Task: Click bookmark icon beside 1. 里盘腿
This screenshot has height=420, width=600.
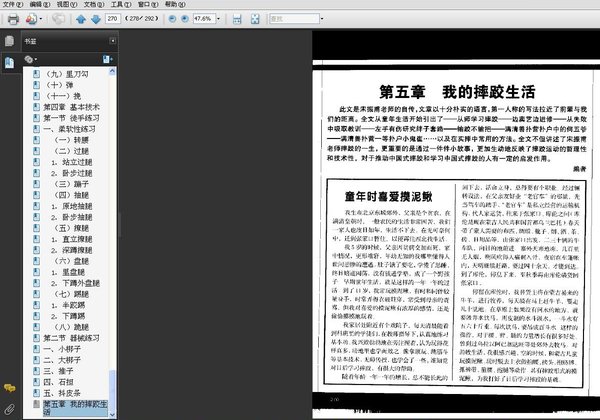Action: (36, 272)
